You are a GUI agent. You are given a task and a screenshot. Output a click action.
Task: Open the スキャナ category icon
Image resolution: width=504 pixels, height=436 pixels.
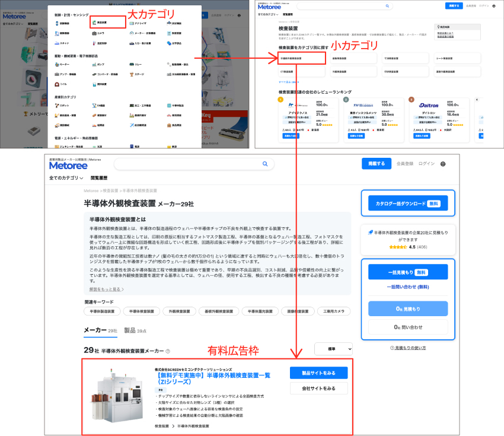click(57, 43)
